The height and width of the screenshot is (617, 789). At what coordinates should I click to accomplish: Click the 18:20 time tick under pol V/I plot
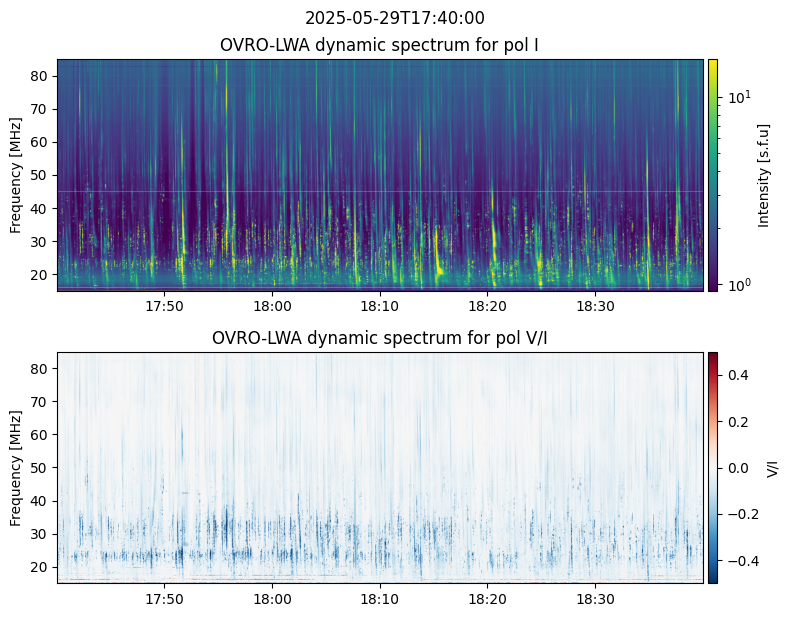[487, 599]
